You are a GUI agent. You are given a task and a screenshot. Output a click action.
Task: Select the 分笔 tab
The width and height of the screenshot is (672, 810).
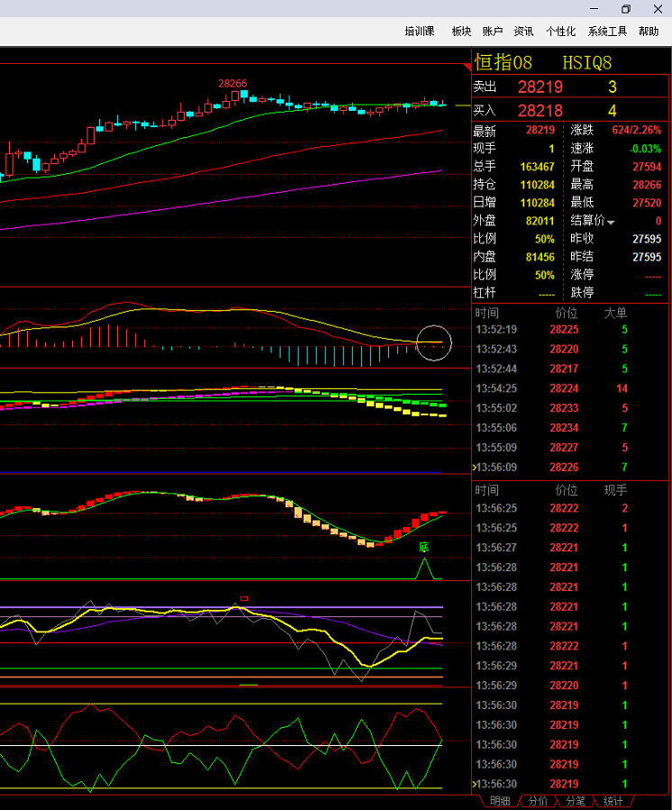[574, 801]
